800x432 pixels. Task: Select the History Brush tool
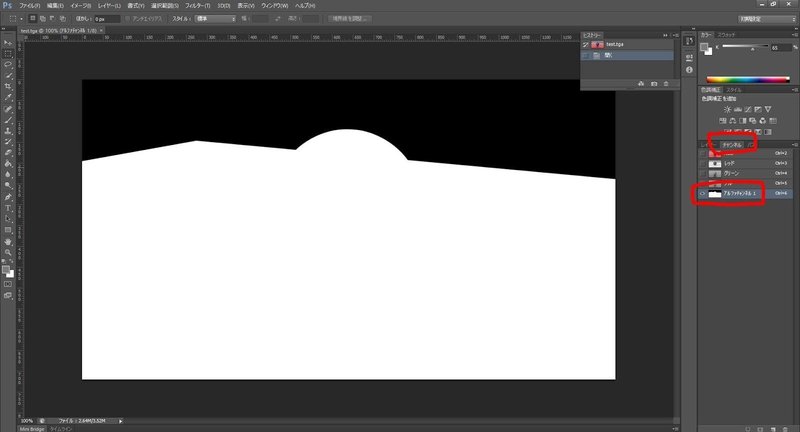pos(8,142)
